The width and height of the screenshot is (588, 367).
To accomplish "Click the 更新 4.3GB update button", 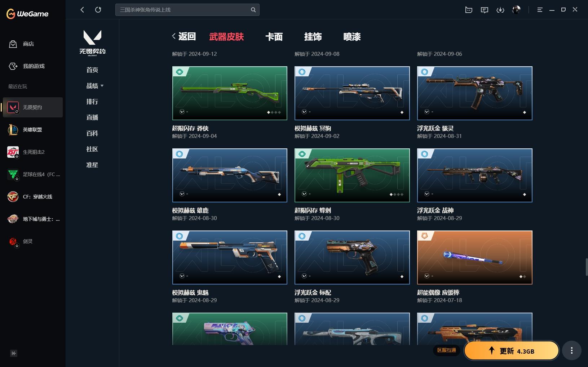I will 511,351.
